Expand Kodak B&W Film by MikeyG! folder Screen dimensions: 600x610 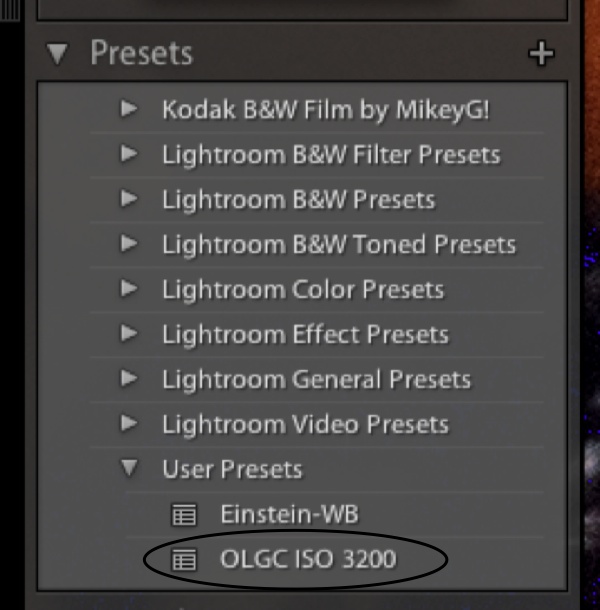(x=129, y=110)
